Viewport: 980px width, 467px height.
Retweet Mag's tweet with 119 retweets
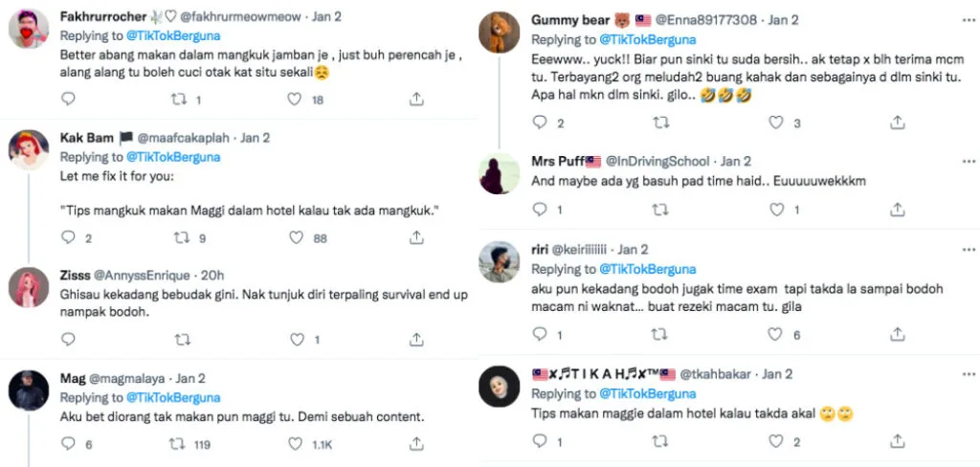click(x=177, y=444)
